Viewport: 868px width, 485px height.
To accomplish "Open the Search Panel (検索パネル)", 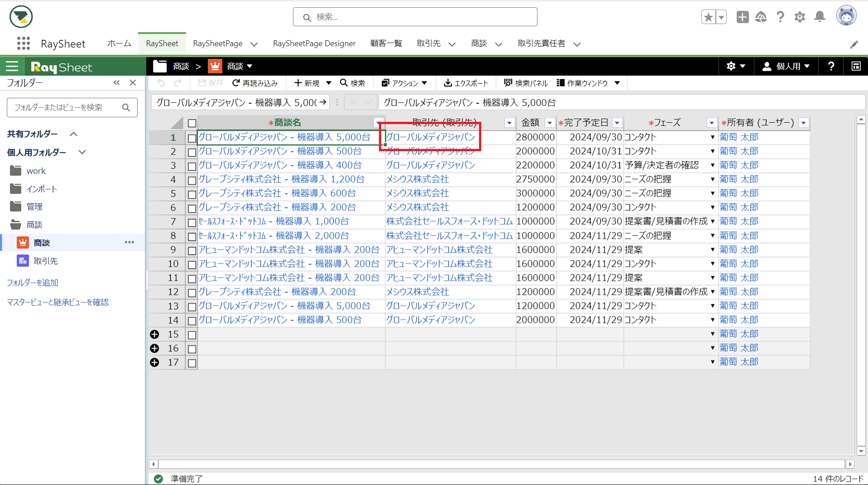I will [525, 83].
